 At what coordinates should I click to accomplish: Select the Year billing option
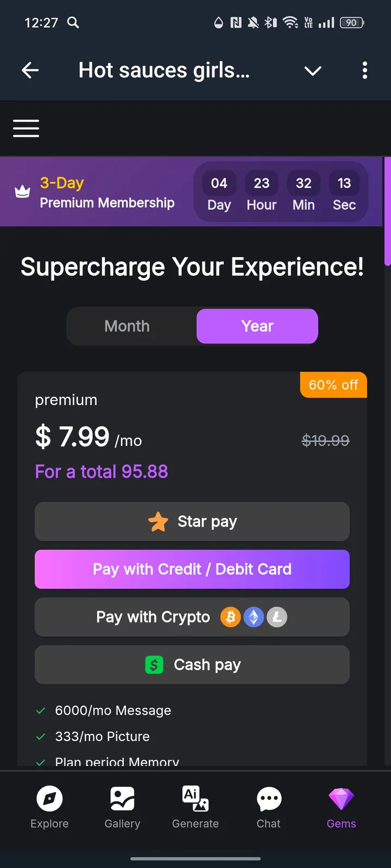click(x=257, y=326)
